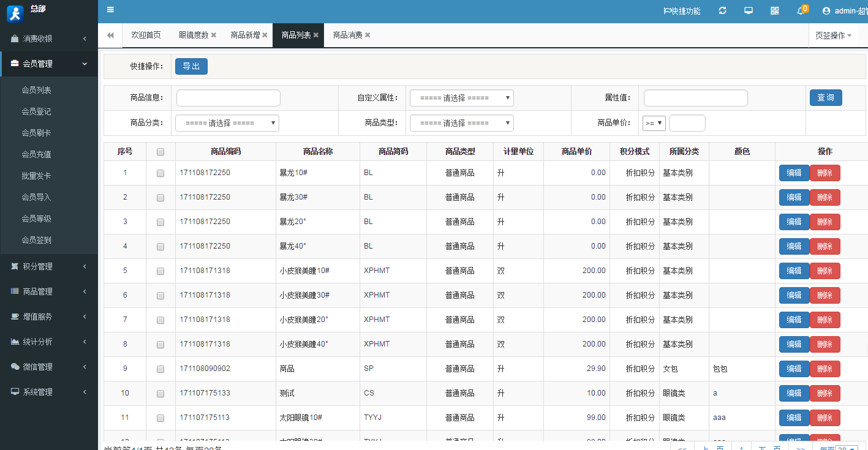Click the double-arrow tab scroll-left icon

coord(110,36)
